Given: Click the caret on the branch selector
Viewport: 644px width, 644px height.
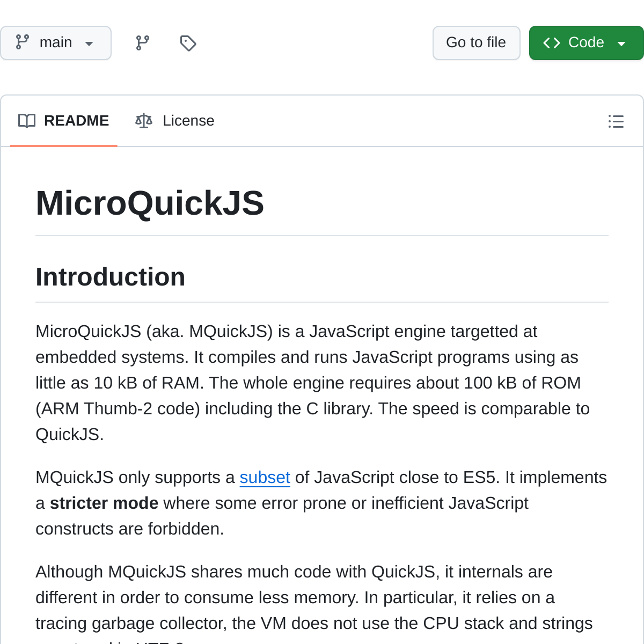Looking at the screenshot, I should tap(89, 43).
